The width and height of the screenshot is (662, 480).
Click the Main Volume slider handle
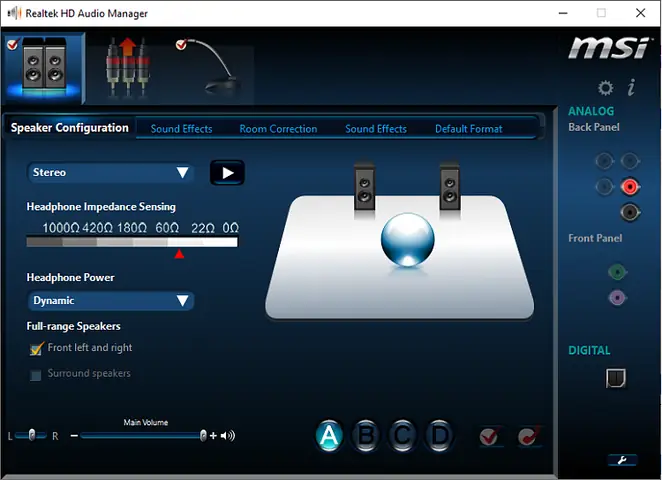coord(203,435)
